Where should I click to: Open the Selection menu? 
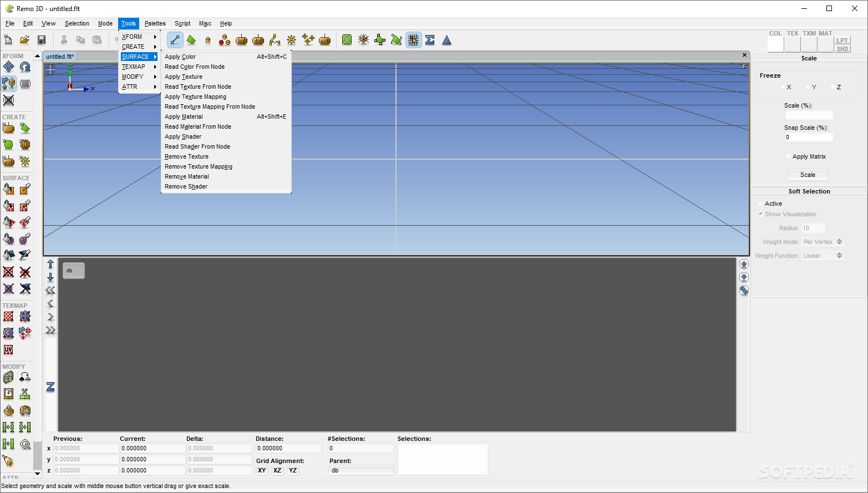coord(77,23)
